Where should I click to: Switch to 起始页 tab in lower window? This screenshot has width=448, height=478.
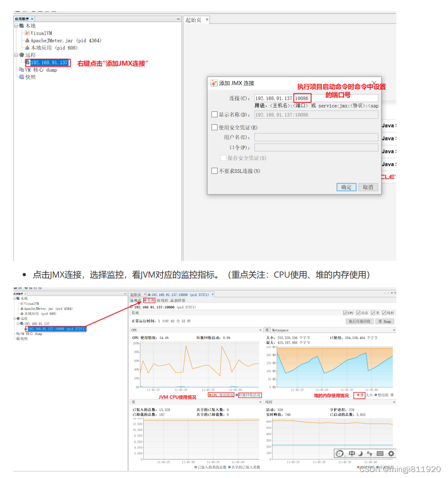(135, 295)
